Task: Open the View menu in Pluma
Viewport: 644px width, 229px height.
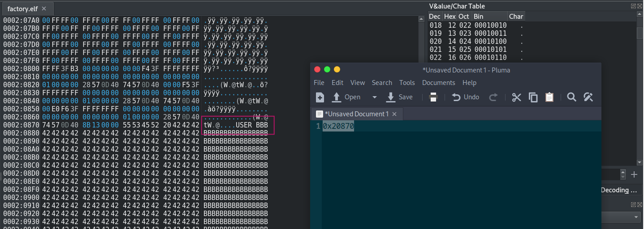Action: (358, 83)
